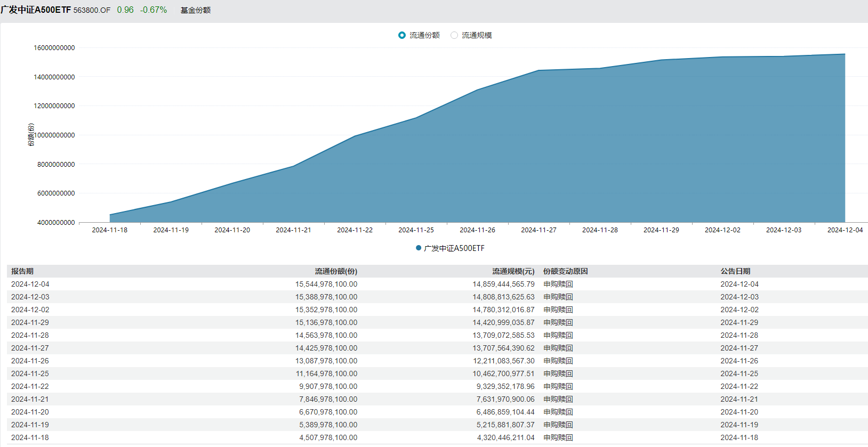Click chart x-axis label 2024-11-18
Screen dimensions: 868x447
(x=110, y=230)
